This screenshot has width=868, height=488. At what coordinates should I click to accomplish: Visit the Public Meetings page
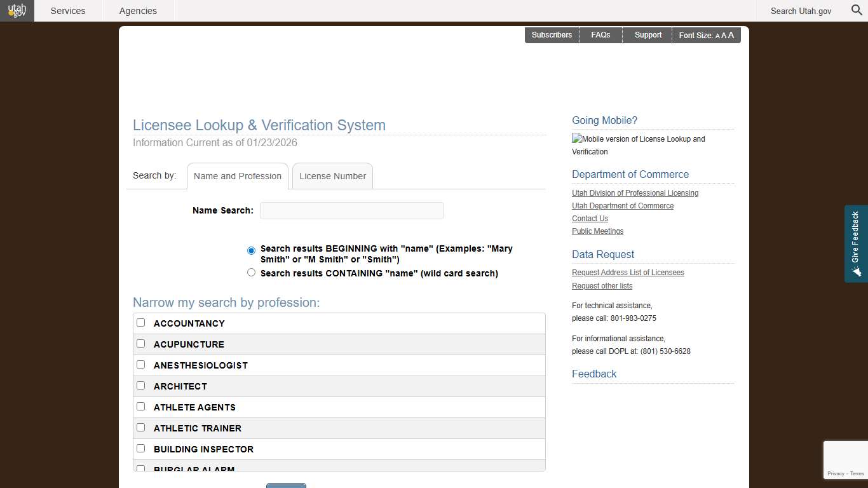598,231
